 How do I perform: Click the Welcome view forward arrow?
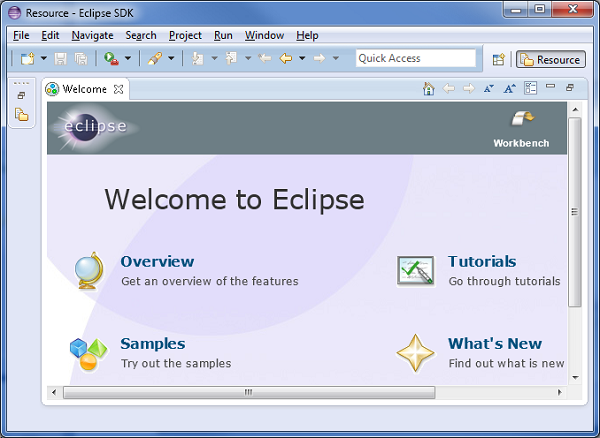469,89
